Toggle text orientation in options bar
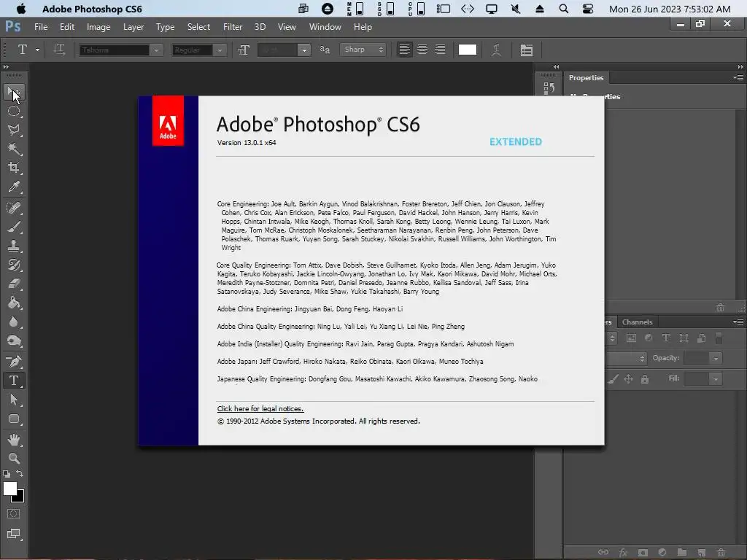The image size is (747, 560). pyautogui.click(x=59, y=50)
